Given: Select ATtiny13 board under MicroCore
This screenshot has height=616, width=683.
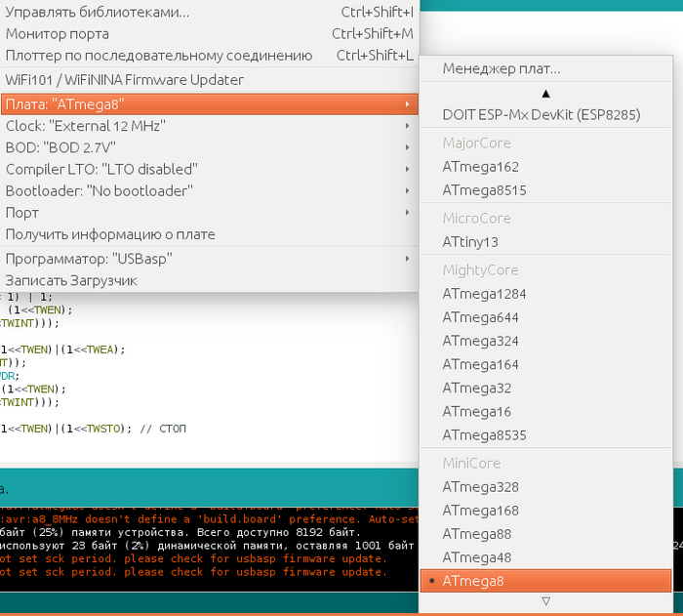Looking at the screenshot, I should click(470, 241).
